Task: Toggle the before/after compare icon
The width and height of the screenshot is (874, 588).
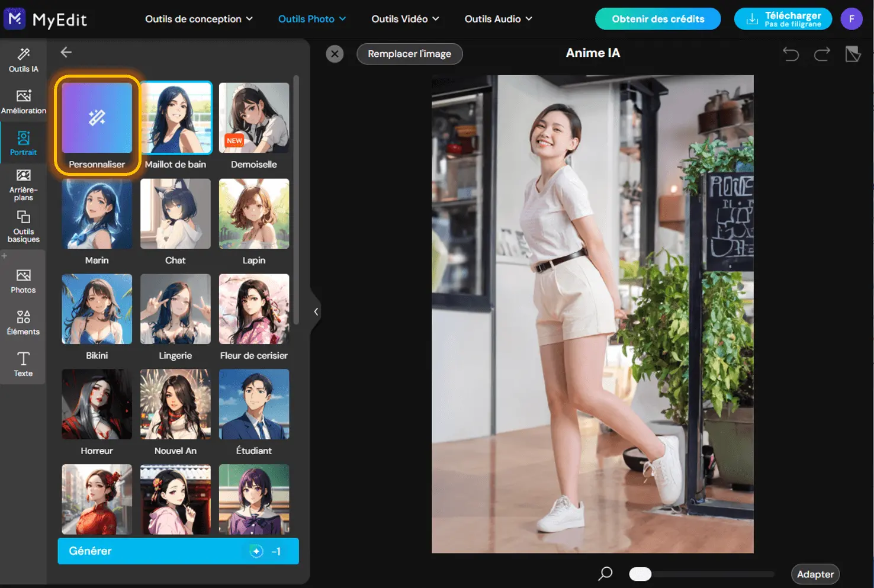Action: click(x=853, y=54)
